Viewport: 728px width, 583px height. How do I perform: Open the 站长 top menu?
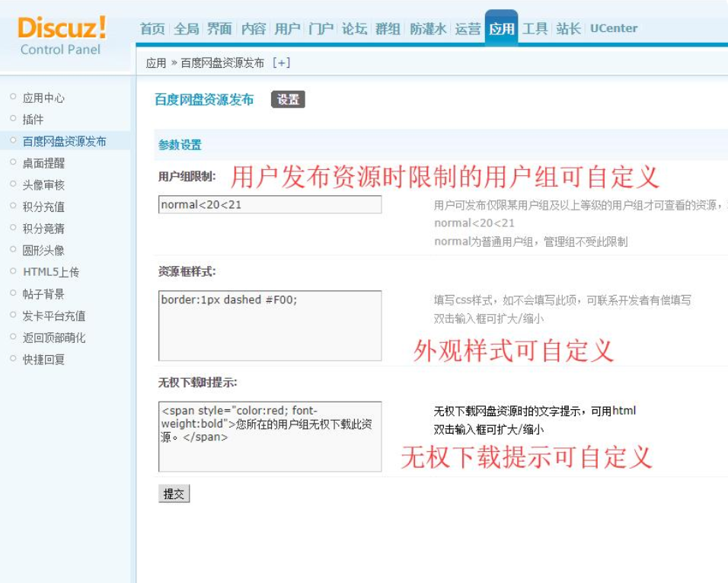[569, 29]
